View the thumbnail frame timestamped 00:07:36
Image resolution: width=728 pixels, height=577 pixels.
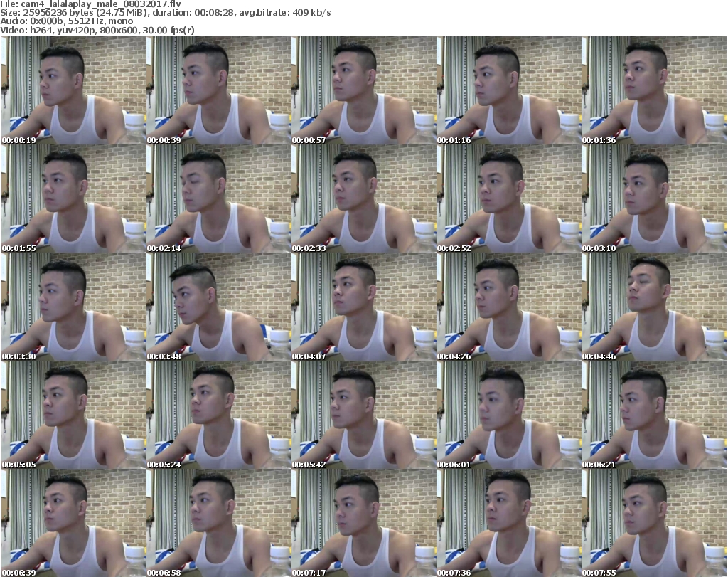[x=509, y=523]
